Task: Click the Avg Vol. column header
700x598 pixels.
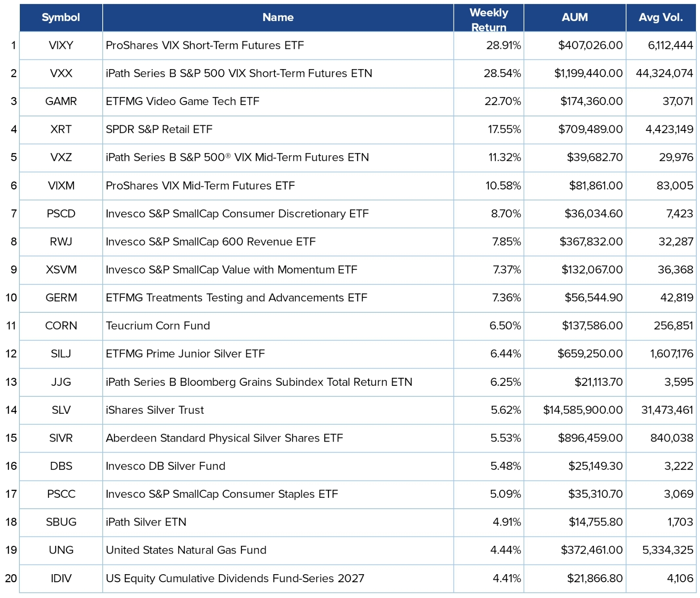Action: 661,17
